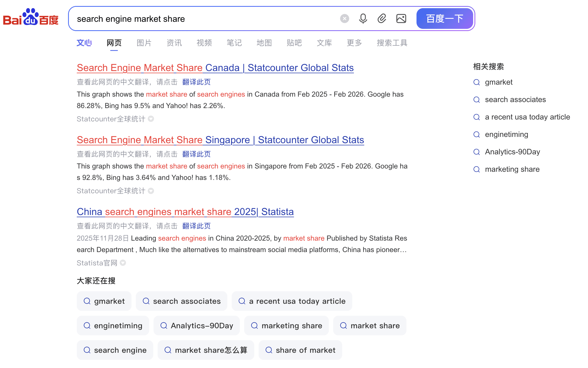Expand dropdown arrow next to second Statcounter全球统计

tap(151, 191)
